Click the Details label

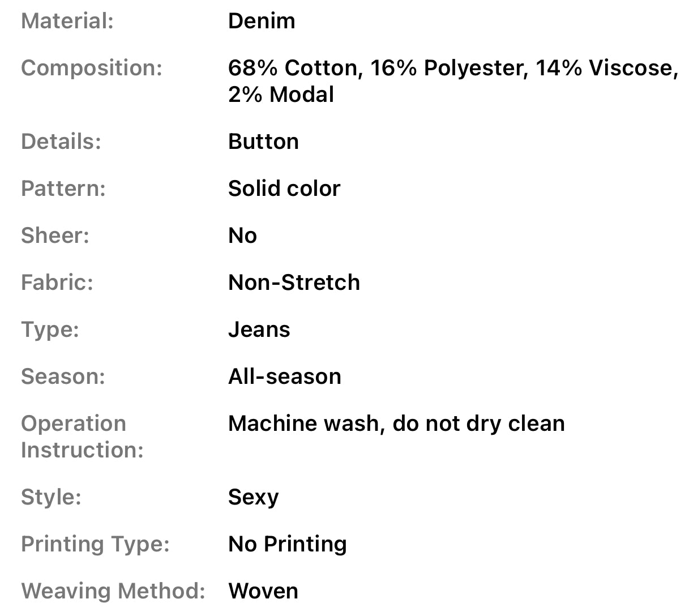tap(61, 142)
